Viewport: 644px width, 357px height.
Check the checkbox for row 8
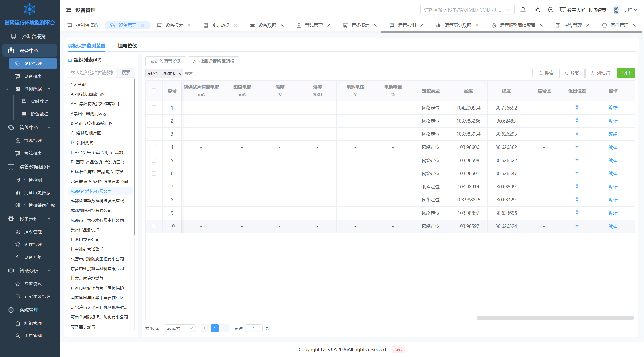[x=154, y=200]
